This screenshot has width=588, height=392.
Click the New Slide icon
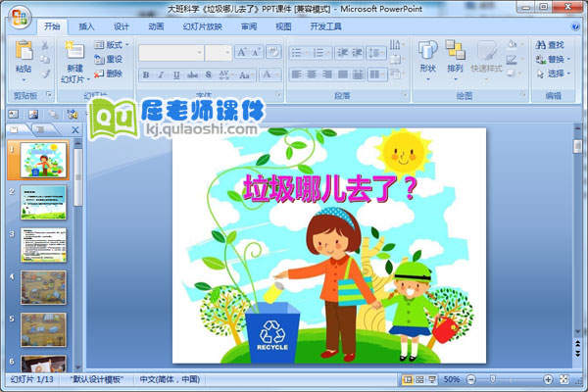[74, 50]
